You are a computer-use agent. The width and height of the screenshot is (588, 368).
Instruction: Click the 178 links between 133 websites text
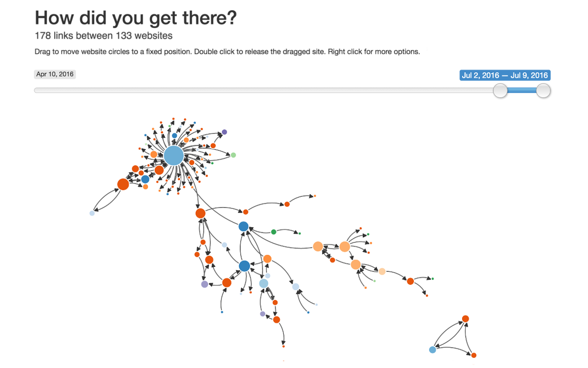tap(104, 35)
